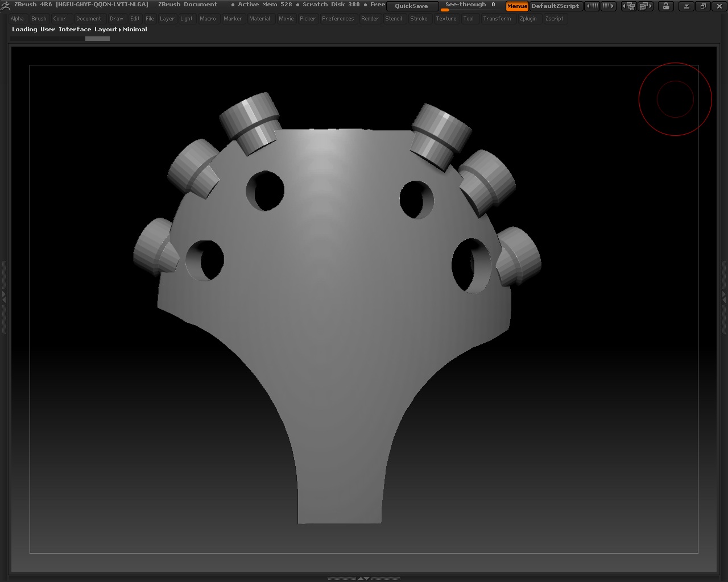Image resolution: width=728 pixels, height=582 pixels.
Task: Open the Light menu
Action: coord(187,19)
